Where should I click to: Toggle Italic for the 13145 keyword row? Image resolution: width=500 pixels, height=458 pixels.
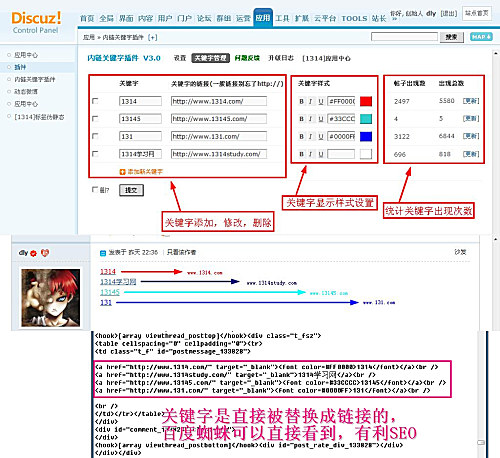click(310, 119)
